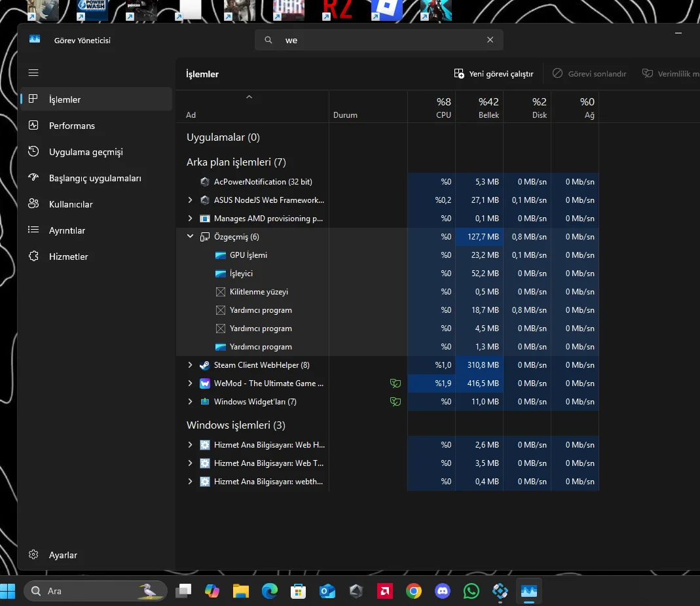Click the ASUS NodeJS Web Framework icon
This screenshot has width=700, height=606.
(x=205, y=200)
